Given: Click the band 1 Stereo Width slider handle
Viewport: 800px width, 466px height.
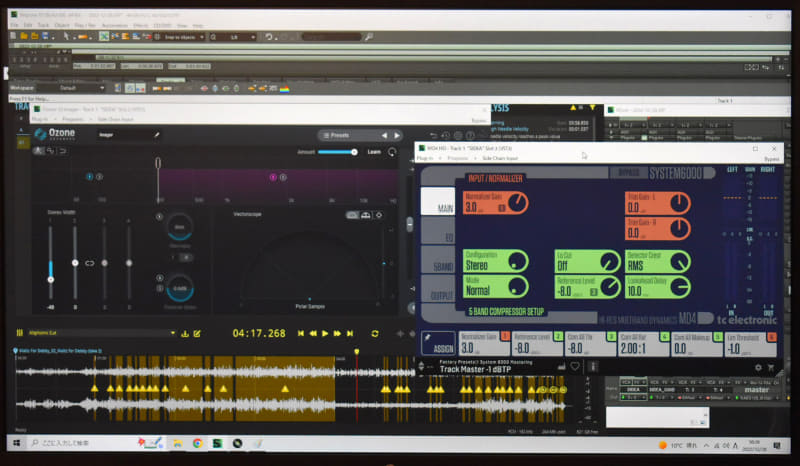Looking at the screenshot, I should [x=50, y=279].
